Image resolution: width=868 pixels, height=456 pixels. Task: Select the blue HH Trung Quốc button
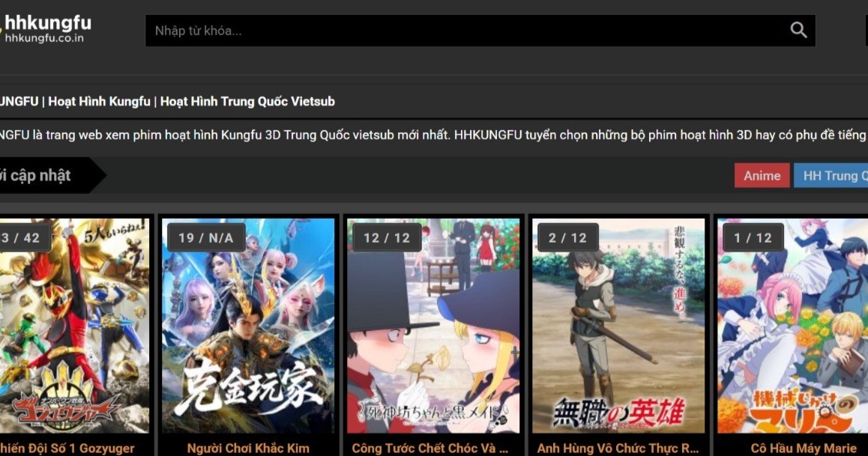click(x=831, y=176)
